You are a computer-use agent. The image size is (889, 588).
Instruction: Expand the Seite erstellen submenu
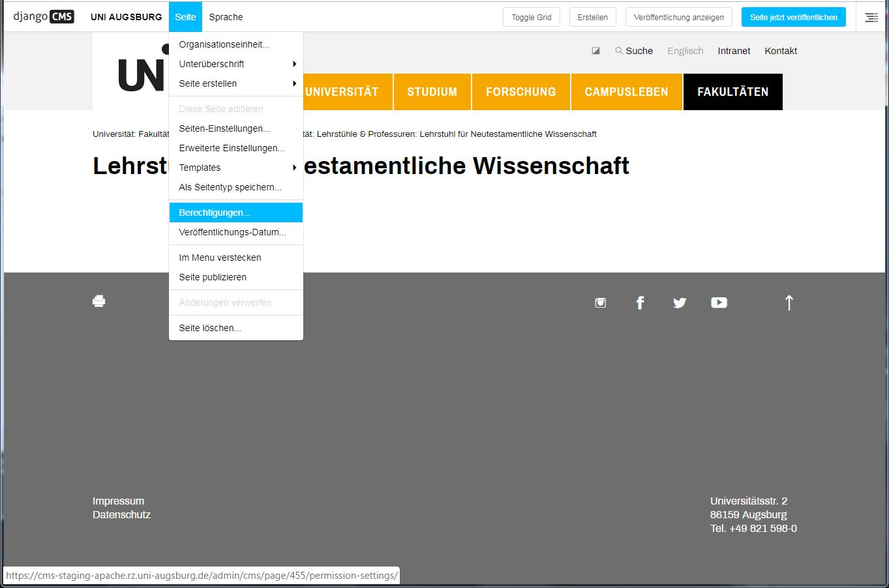(236, 83)
